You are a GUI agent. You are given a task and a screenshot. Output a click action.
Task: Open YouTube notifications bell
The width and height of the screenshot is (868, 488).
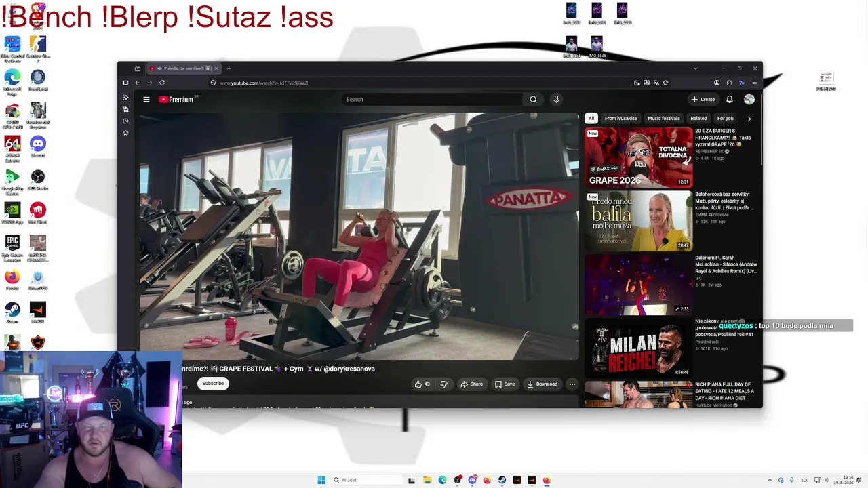[730, 100]
